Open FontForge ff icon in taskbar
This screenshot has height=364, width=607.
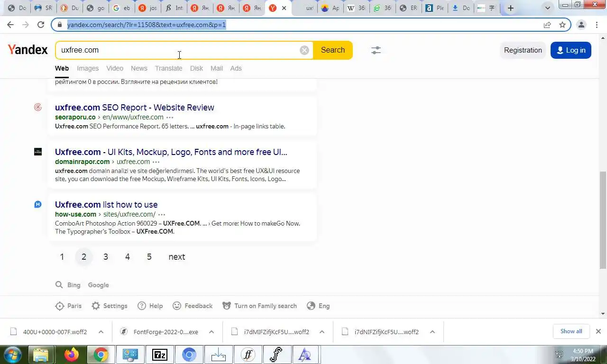[248, 355]
